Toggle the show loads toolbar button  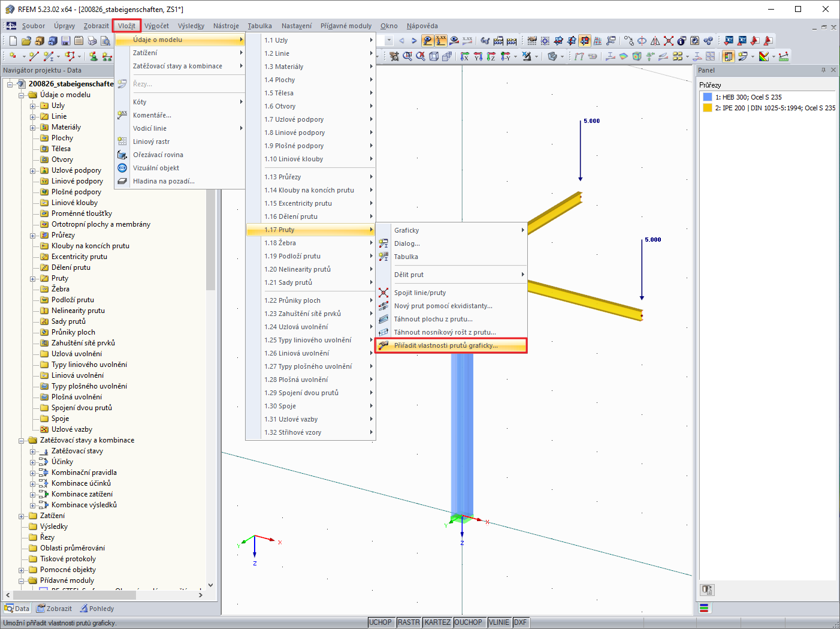click(428, 41)
